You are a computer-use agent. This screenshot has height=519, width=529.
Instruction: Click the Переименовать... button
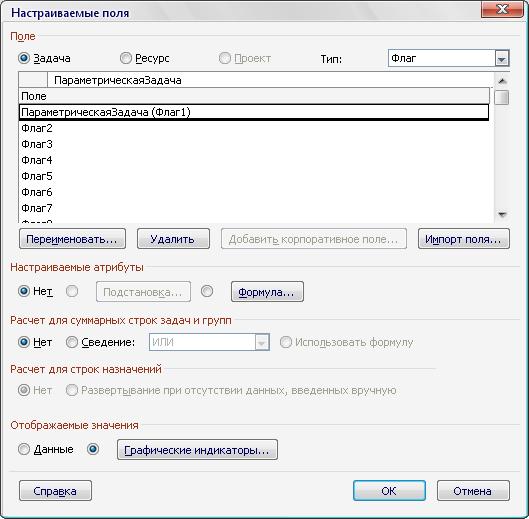pos(72,239)
